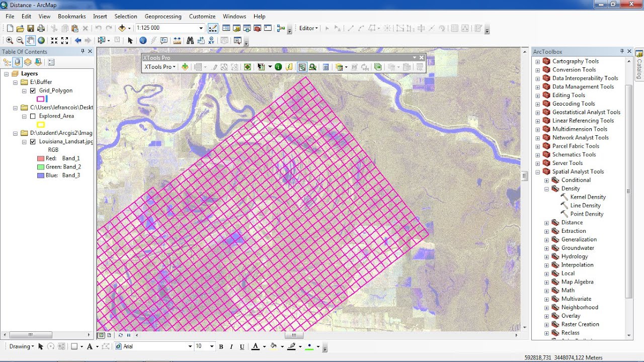Open the Drawing dropdown menu

pyautogui.click(x=22, y=346)
